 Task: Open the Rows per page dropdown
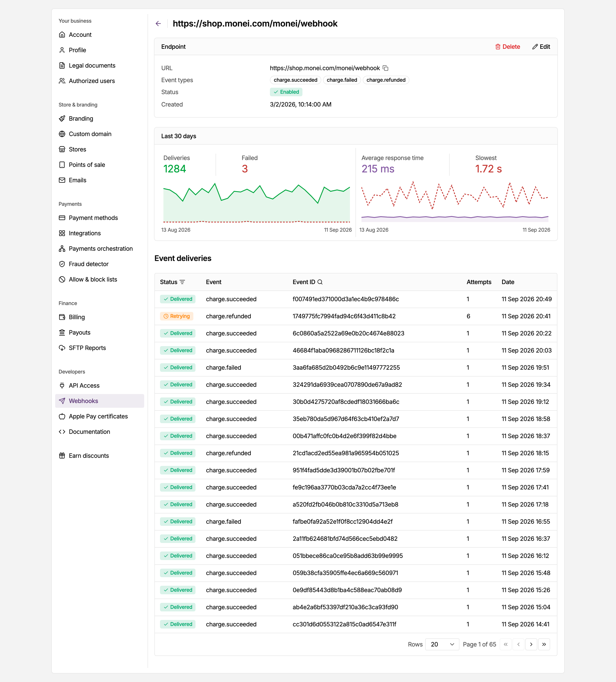click(x=442, y=644)
